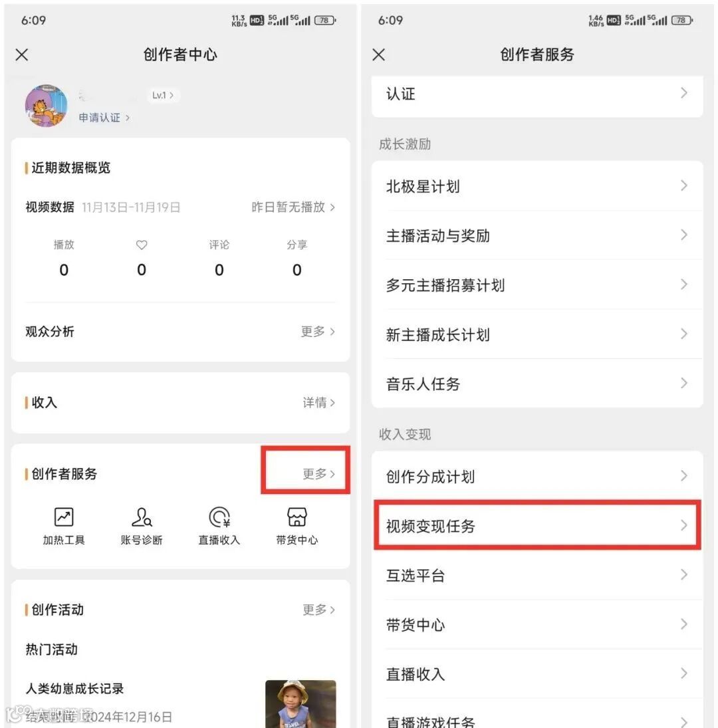The height and width of the screenshot is (728, 718).
Task: Expand 更多 beside 创作活动
Action: [x=319, y=610]
